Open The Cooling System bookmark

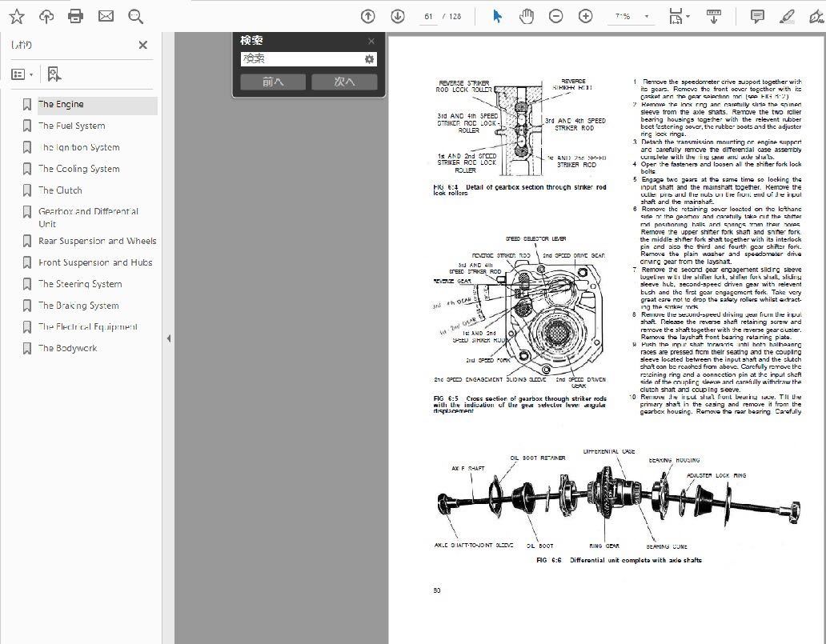pyautogui.click(x=79, y=169)
